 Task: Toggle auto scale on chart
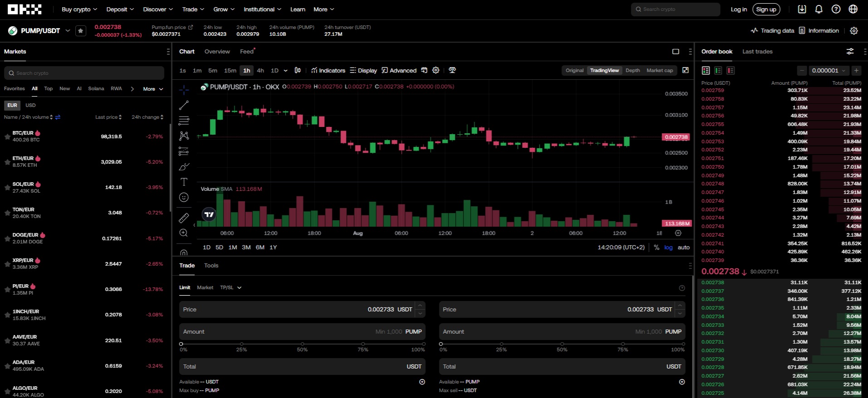pyautogui.click(x=683, y=248)
